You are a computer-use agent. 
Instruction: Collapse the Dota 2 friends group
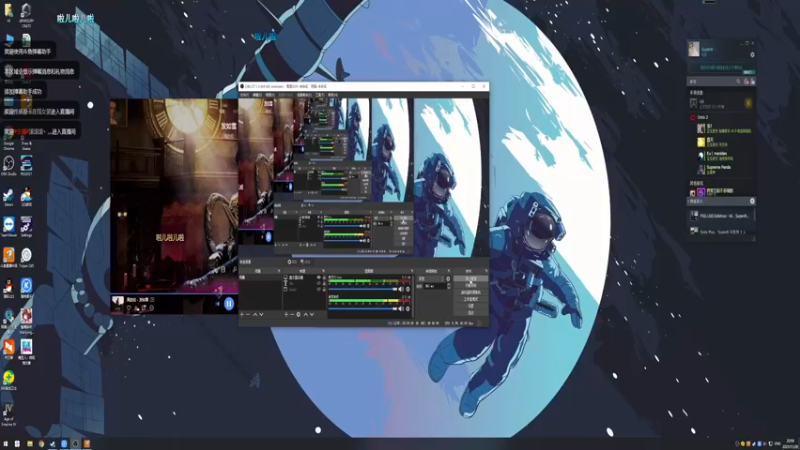(x=703, y=117)
